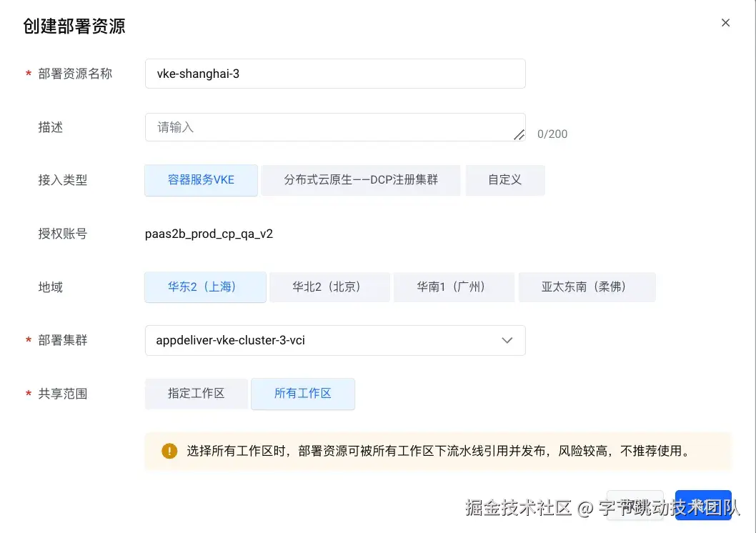Click the 0/200 character counter area
The height and width of the screenshot is (533, 756).
click(x=552, y=133)
